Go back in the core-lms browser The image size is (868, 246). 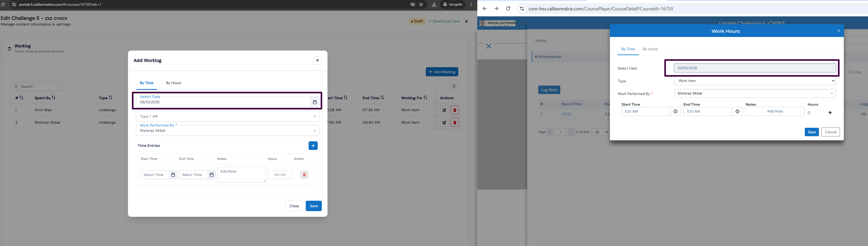pos(485,9)
